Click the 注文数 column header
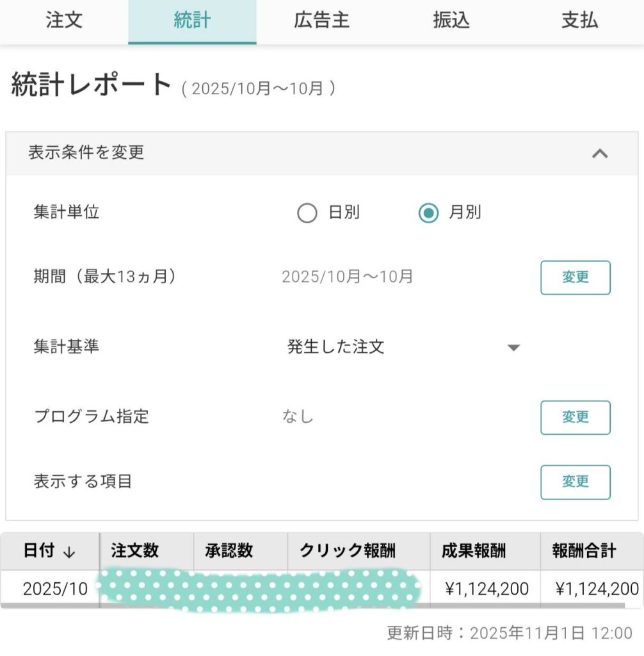 tap(135, 551)
